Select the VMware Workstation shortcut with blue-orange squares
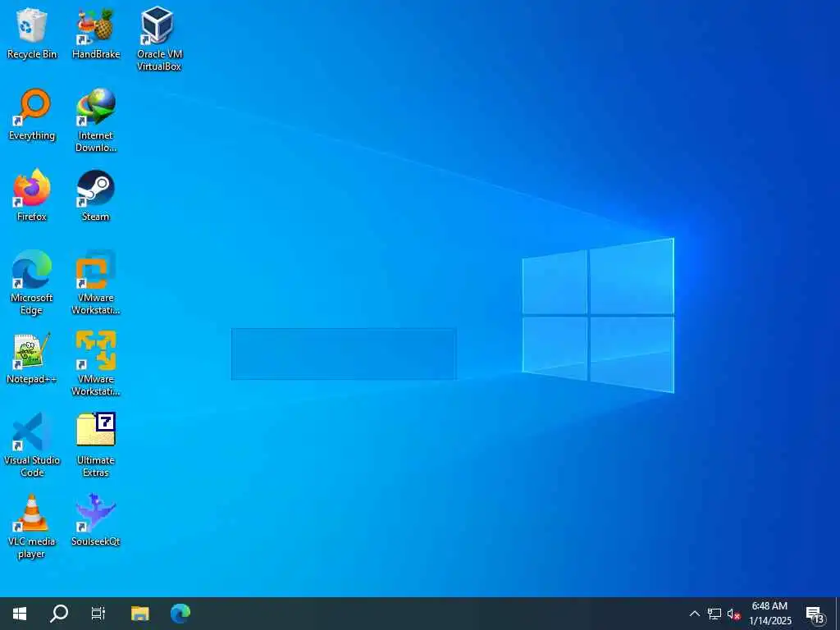The image size is (840, 630). click(96, 283)
